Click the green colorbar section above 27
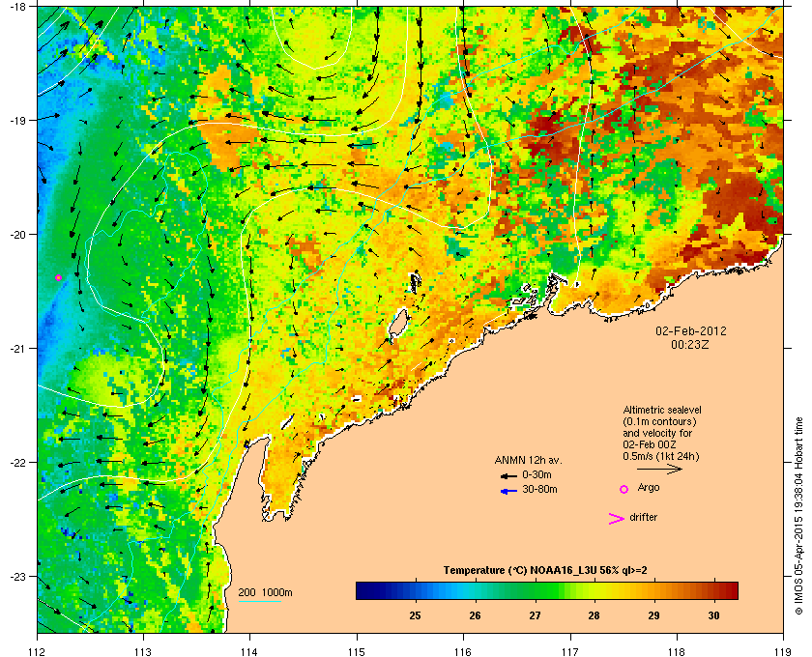 click(535, 590)
